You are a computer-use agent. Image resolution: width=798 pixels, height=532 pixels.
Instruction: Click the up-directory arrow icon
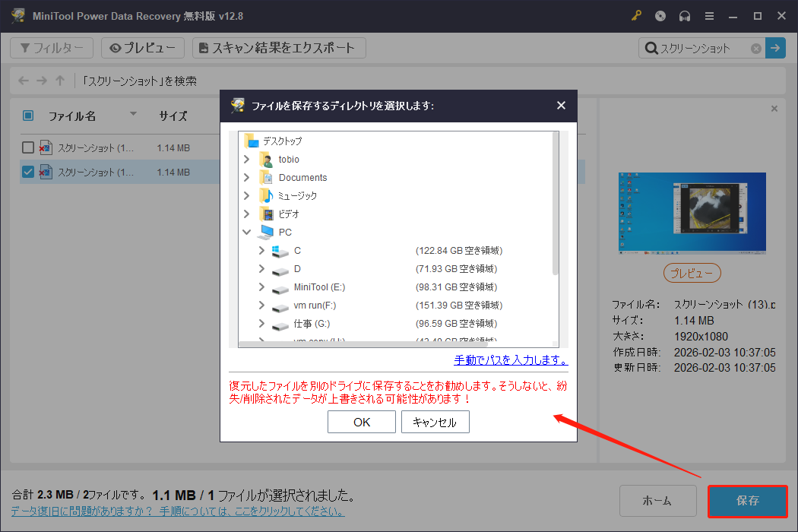click(60, 81)
